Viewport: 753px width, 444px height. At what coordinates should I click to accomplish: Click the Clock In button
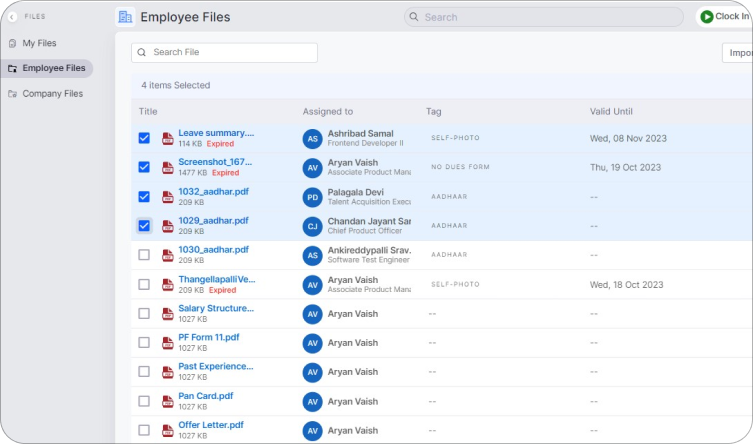(724, 16)
